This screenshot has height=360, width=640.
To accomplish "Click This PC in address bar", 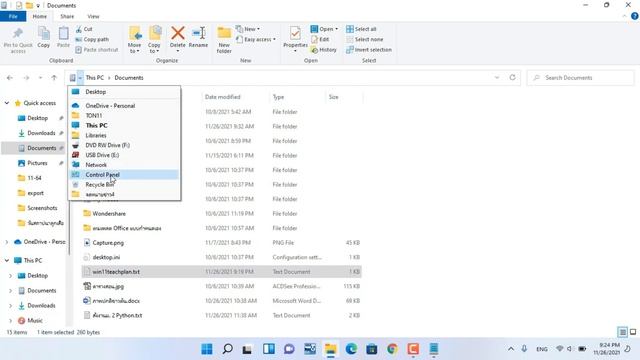I will tap(95, 78).
